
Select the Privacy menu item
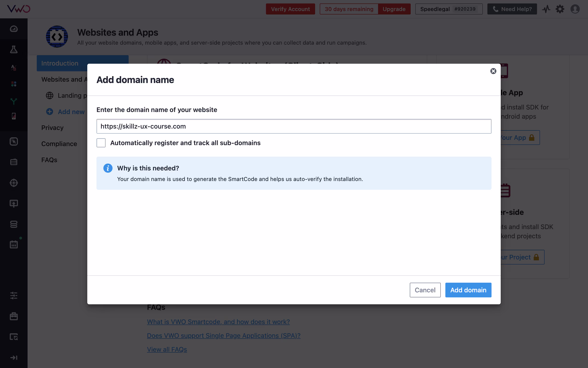52,127
